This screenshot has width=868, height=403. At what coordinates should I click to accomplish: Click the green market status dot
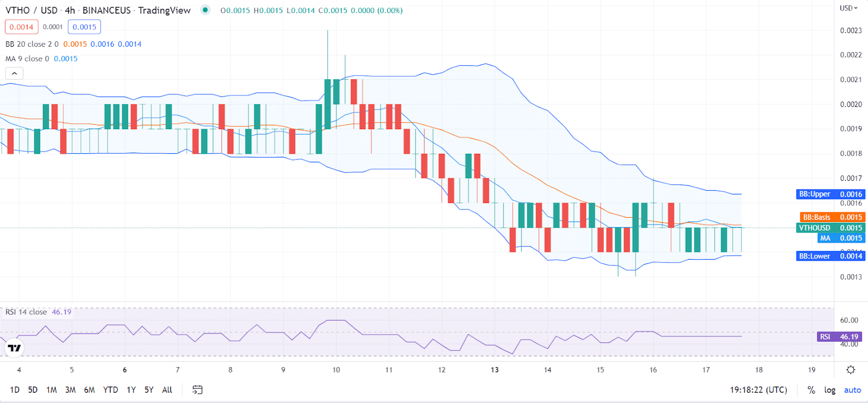coord(205,10)
